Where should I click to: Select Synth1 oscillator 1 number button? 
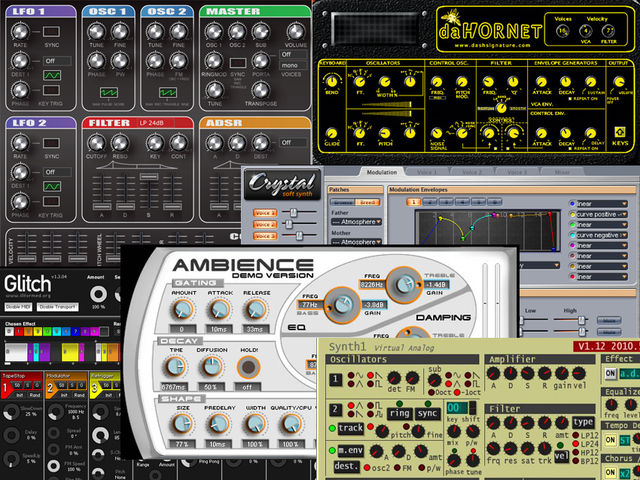[336, 380]
